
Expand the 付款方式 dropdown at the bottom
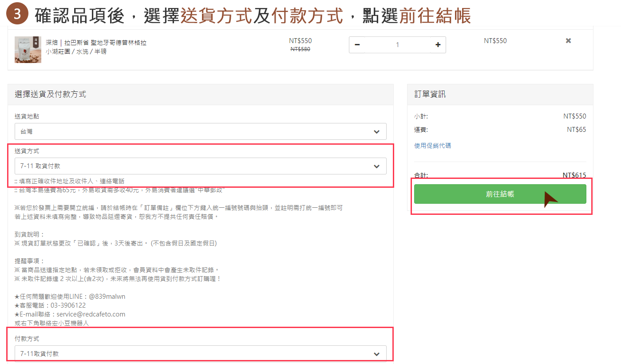tap(200, 354)
